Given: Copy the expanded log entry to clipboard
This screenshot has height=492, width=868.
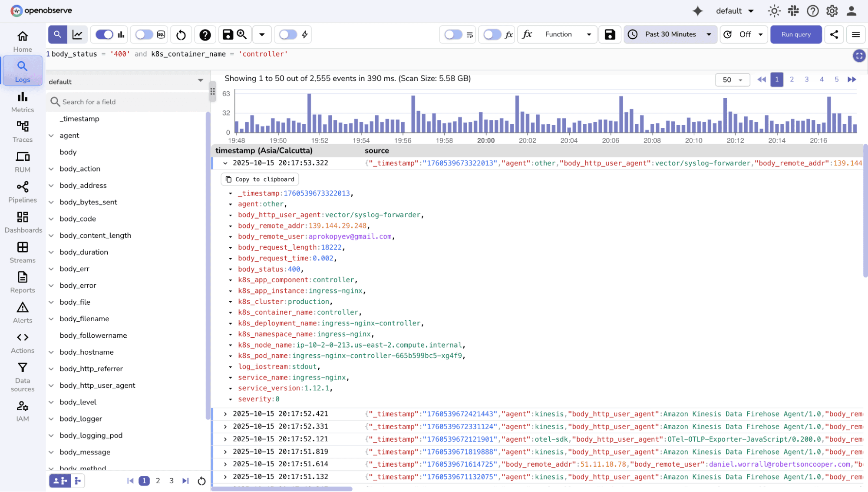Looking at the screenshot, I should [x=260, y=179].
